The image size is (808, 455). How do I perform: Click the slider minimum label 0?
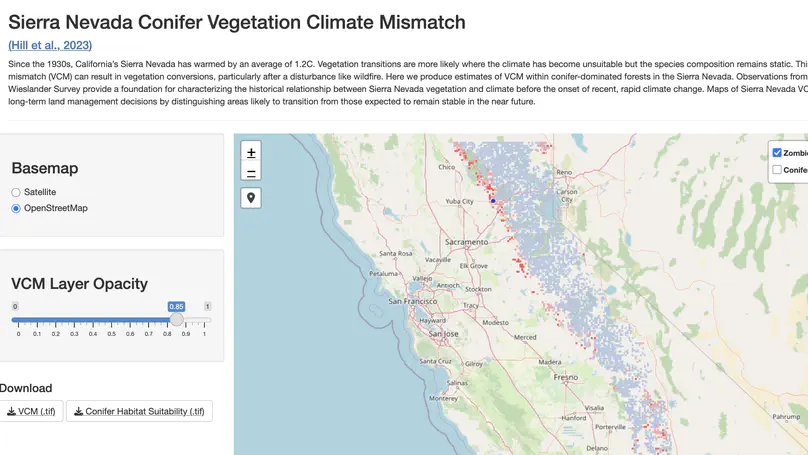click(15, 307)
